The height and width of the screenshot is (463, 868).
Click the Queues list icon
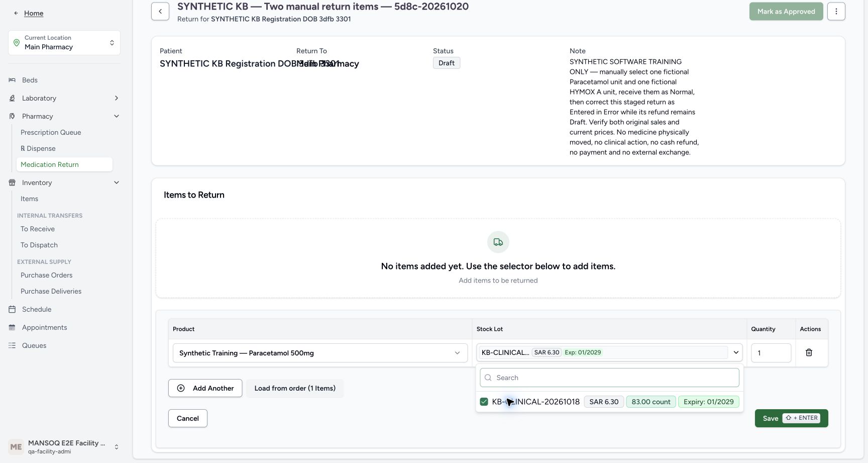tap(12, 345)
